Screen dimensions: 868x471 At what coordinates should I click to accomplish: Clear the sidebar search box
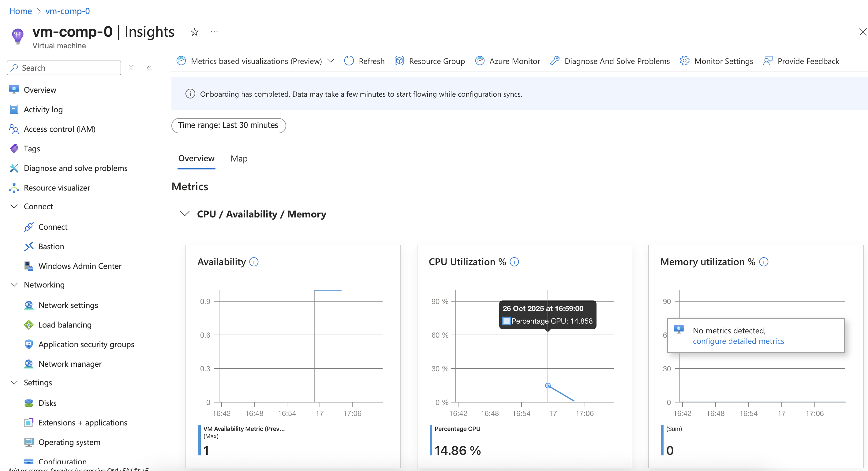click(x=131, y=68)
